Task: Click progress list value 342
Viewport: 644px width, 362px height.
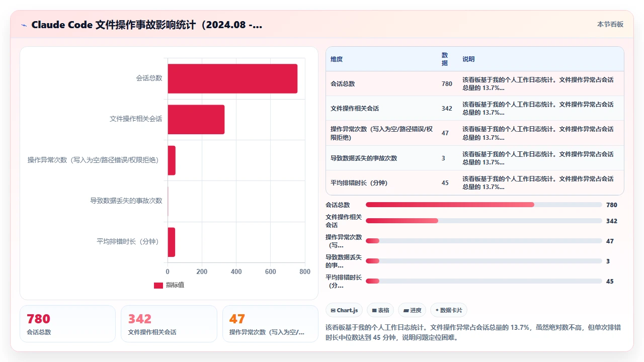Action: (x=612, y=221)
